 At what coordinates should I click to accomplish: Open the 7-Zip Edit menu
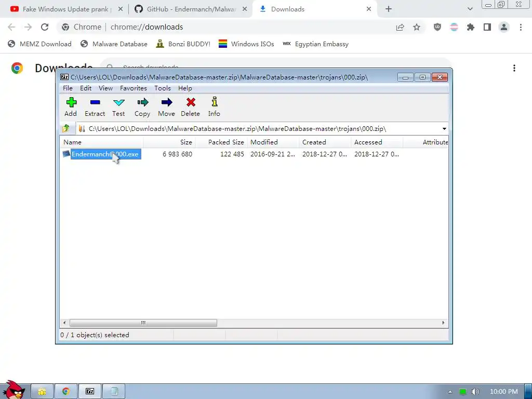tap(86, 88)
